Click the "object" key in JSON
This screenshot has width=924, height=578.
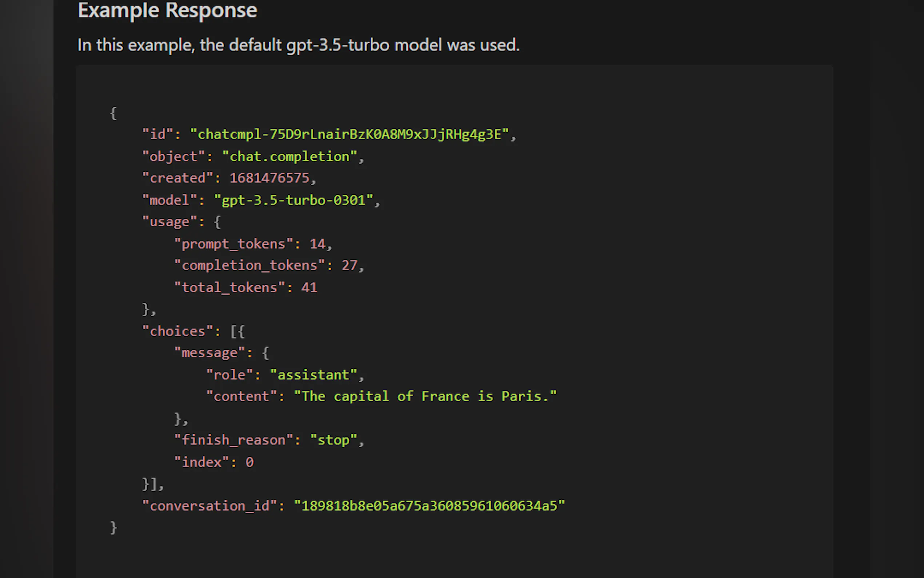tap(174, 157)
